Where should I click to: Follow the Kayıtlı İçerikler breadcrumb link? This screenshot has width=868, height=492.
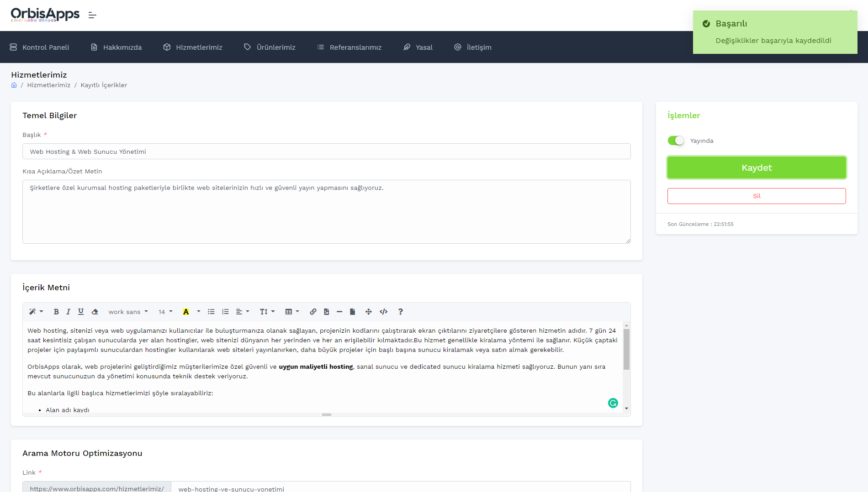point(104,85)
